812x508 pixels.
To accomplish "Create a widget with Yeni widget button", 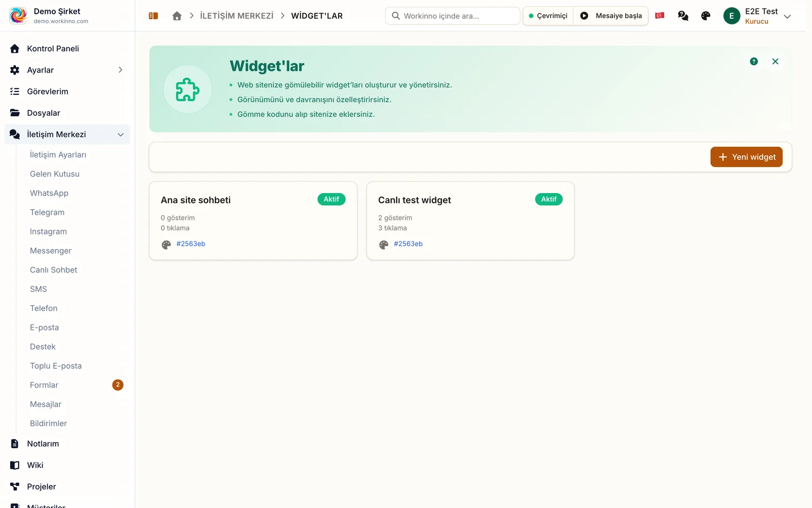I will click(x=746, y=157).
